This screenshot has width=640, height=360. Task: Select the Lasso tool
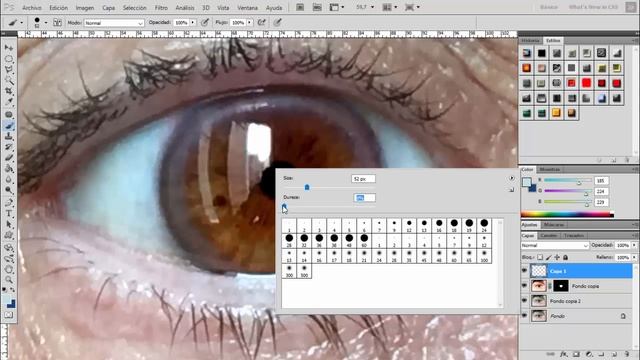coord(9,70)
